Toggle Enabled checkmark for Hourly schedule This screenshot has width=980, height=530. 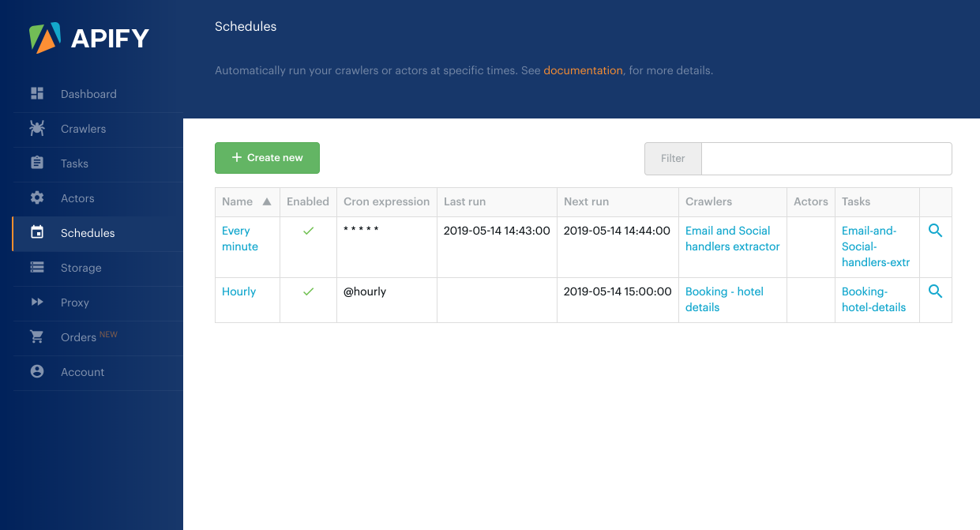tap(307, 291)
